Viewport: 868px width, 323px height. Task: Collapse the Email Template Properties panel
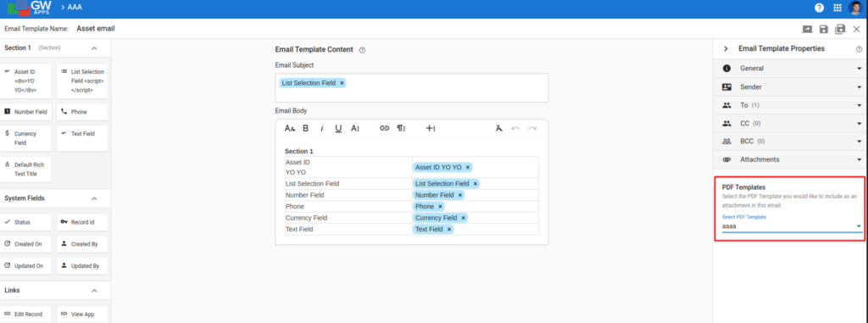pyautogui.click(x=726, y=49)
